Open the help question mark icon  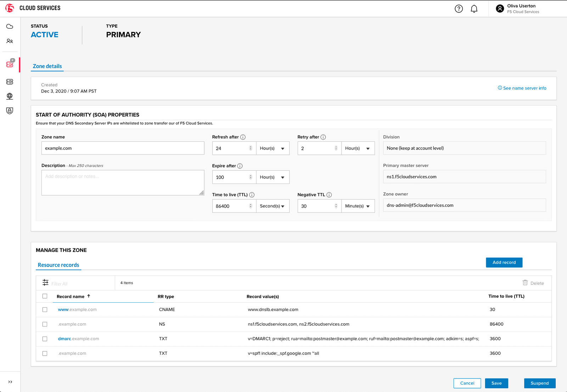point(459,9)
